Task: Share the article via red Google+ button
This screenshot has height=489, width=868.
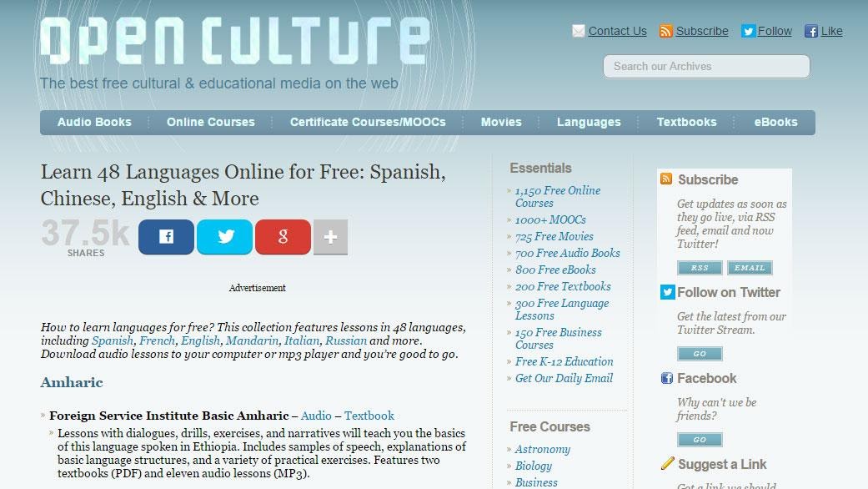Action: pyautogui.click(x=283, y=237)
